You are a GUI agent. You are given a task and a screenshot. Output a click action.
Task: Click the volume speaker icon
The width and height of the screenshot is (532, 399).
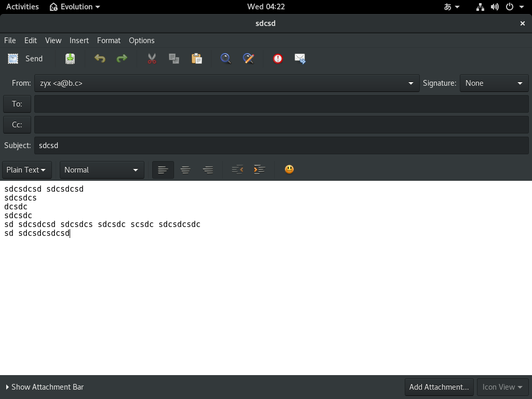click(x=495, y=7)
